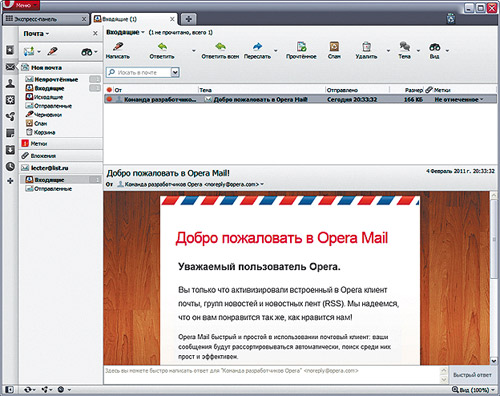Screen dimensions: 500x396
Task: Open the Метки section
Action: pyautogui.click(x=61, y=144)
